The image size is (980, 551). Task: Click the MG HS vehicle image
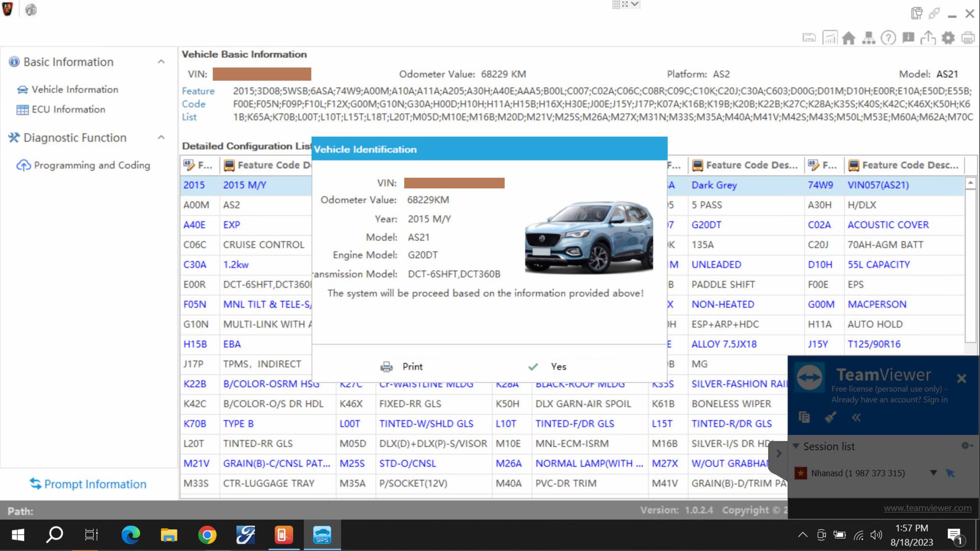[x=589, y=237]
